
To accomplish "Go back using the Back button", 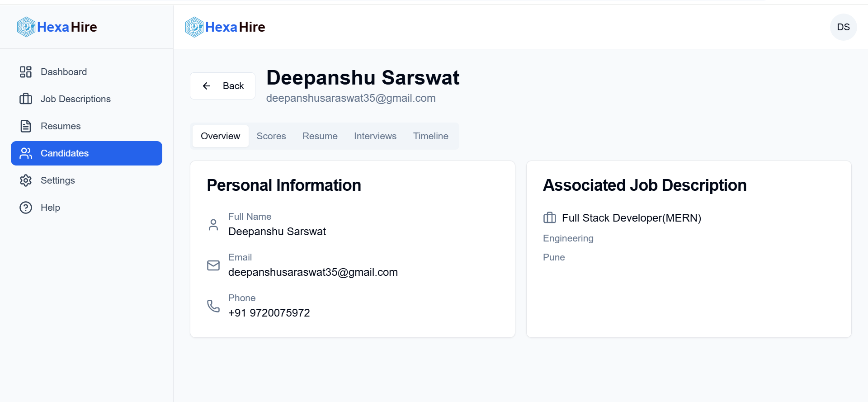I will pyautogui.click(x=223, y=86).
